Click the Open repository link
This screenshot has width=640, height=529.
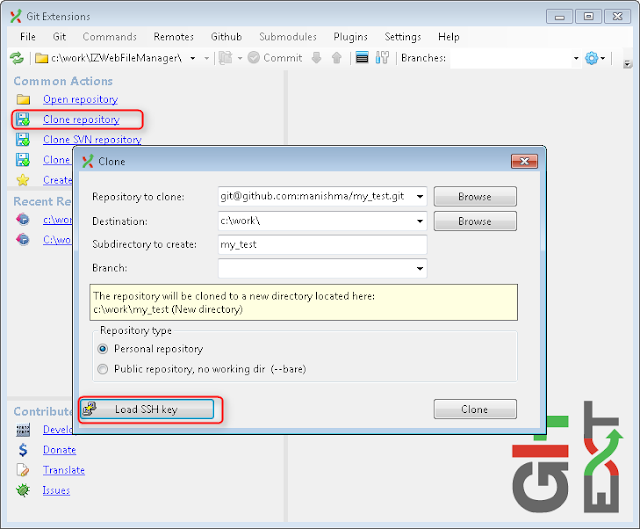pyautogui.click(x=80, y=99)
